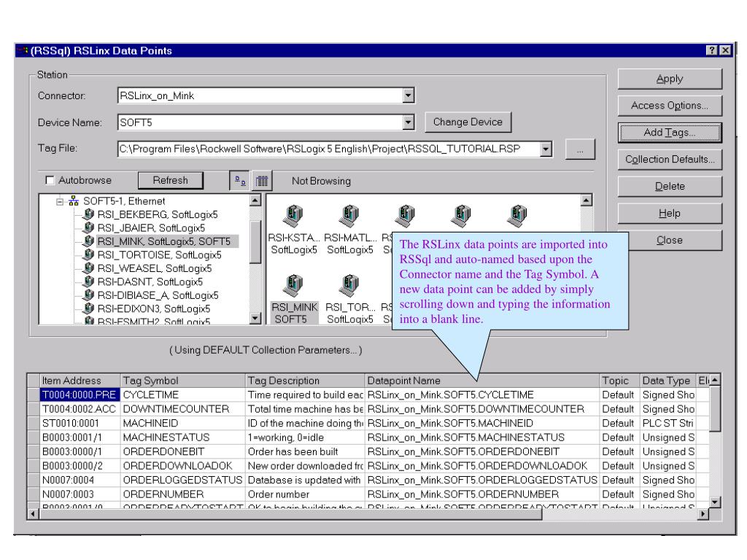Screen dimensions: 747x560
Task: Click data grid horizontal scroll left arrow
Action: tap(33, 514)
